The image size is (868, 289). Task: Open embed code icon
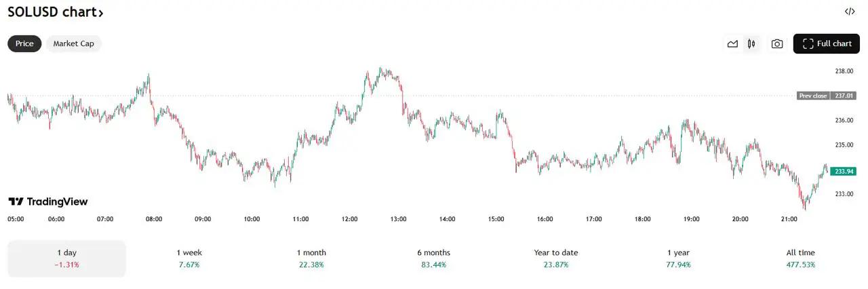click(x=850, y=12)
